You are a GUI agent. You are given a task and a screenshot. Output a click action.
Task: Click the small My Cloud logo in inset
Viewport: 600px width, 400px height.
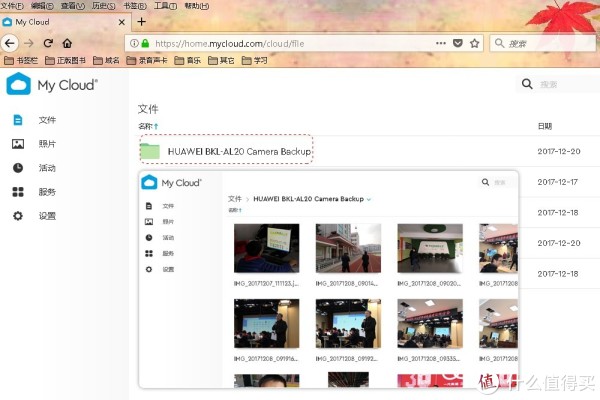[x=171, y=182]
